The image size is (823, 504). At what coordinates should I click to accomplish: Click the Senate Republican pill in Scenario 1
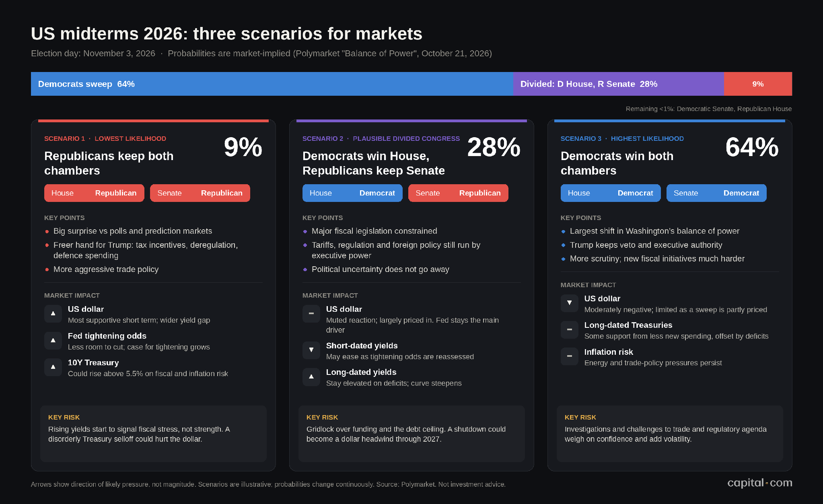click(200, 193)
